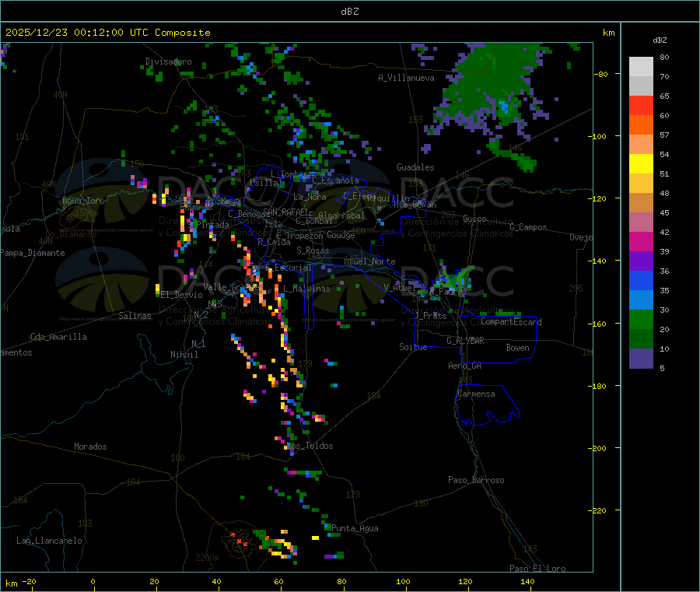Click the CompantEscard label

[511, 322]
